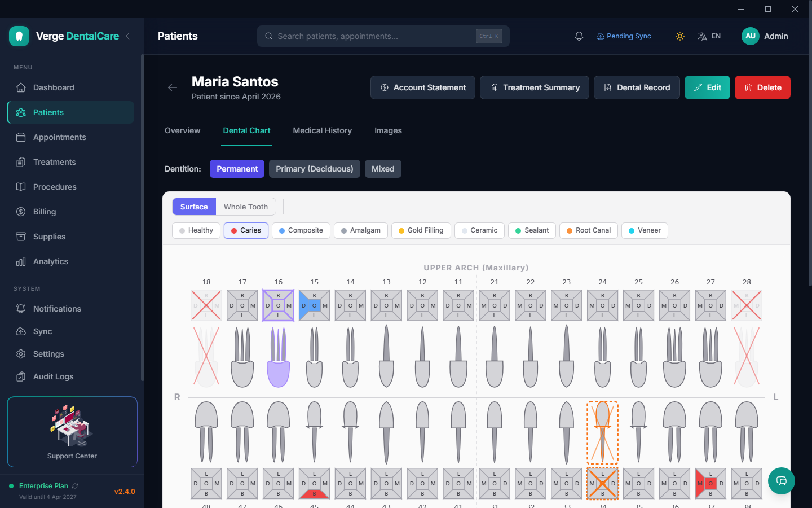Open the live chat bubble button

coord(782,481)
